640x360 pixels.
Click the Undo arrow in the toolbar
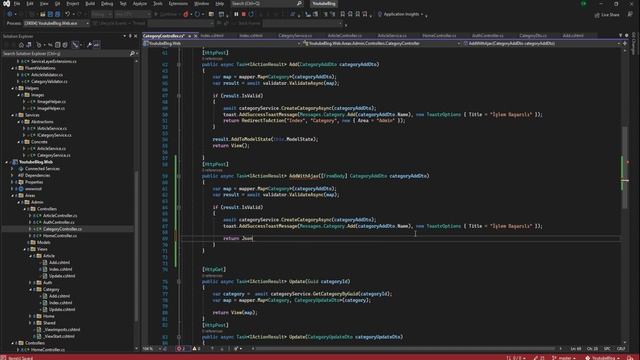67,14
